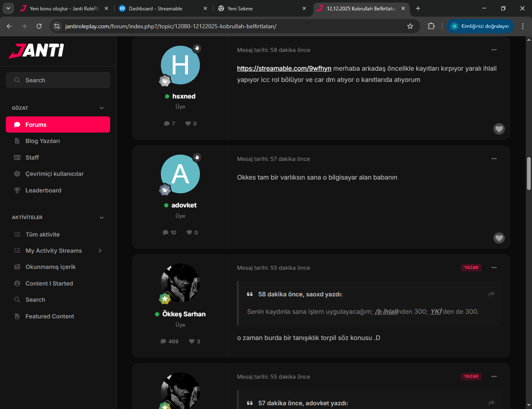The image size is (532, 409).
Task: Switch to the Yeni konu oluştur tab
Action: (65, 8)
